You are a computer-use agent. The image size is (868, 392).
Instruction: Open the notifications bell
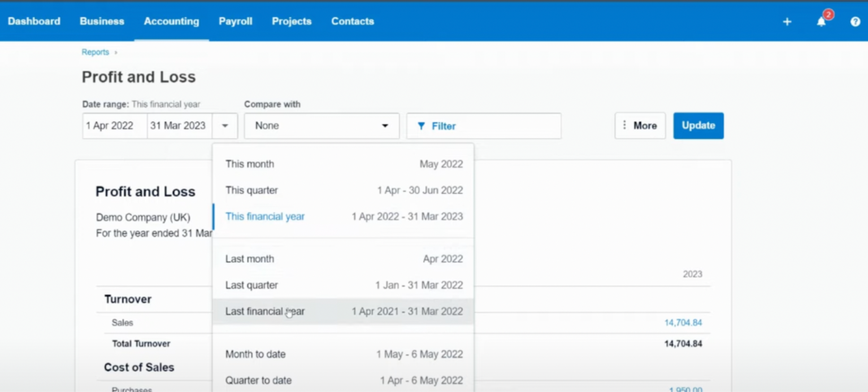click(x=821, y=21)
